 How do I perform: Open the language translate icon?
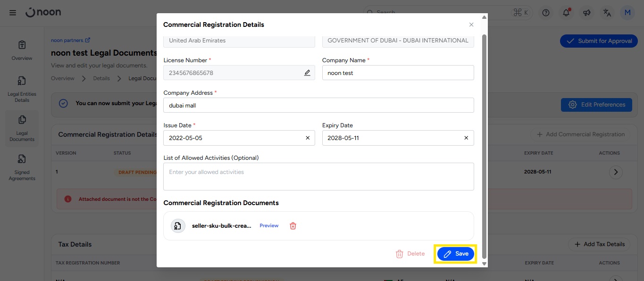click(x=607, y=13)
